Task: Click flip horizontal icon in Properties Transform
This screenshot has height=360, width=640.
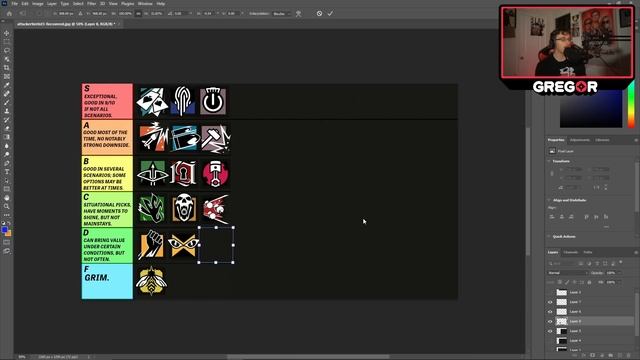Action: 597,187
